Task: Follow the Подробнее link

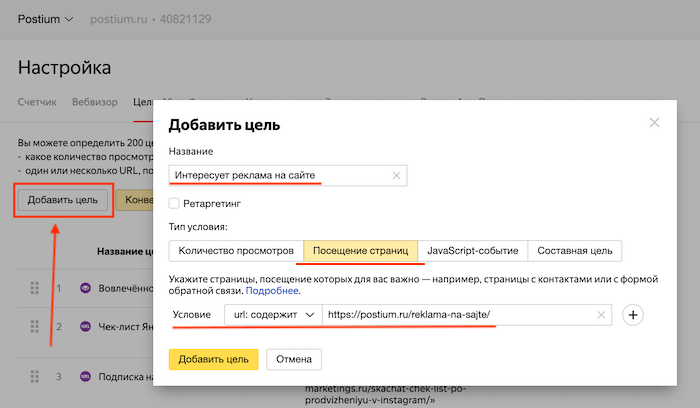Action: click(273, 290)
